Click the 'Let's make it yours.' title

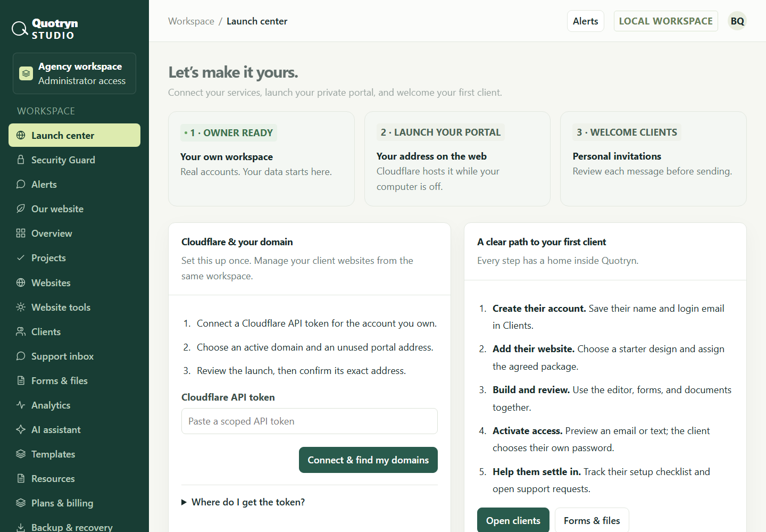(233, 72)
